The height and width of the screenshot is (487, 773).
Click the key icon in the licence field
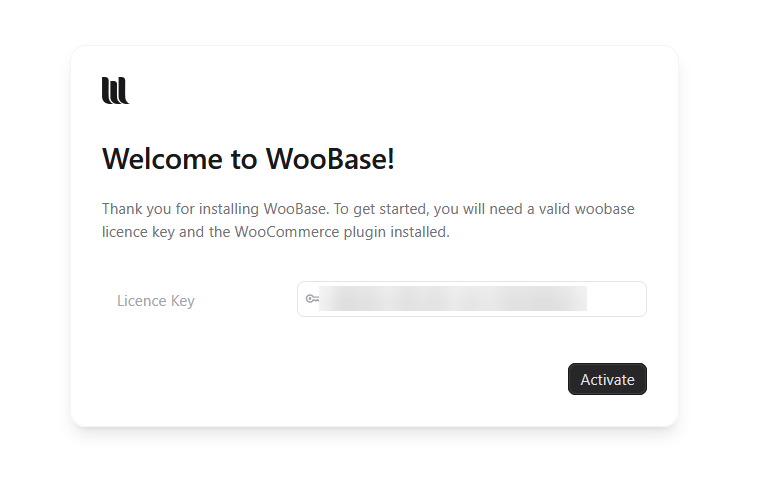[312, 299]
